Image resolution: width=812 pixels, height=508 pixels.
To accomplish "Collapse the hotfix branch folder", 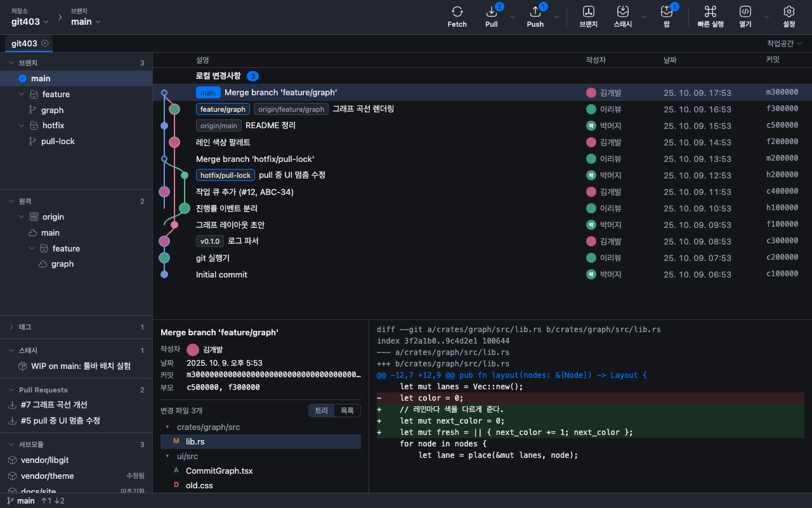I will [x=23, y=126].
